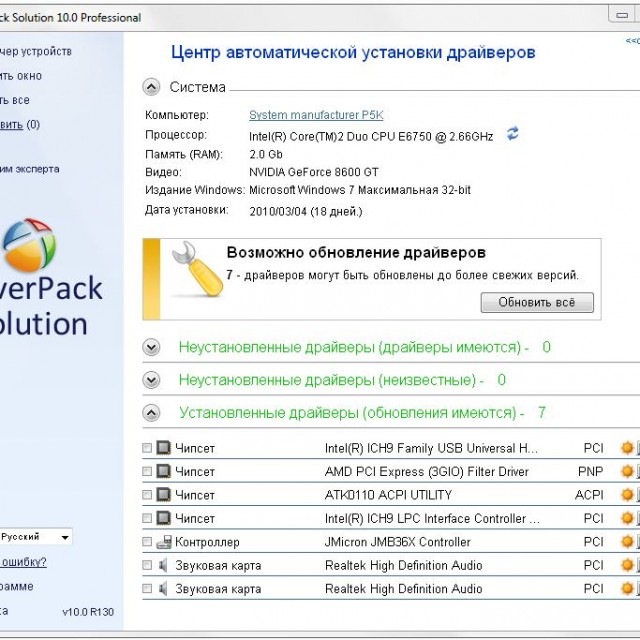Check the box for Intel ICH9 Family USB driver

[x=148, y=448]
